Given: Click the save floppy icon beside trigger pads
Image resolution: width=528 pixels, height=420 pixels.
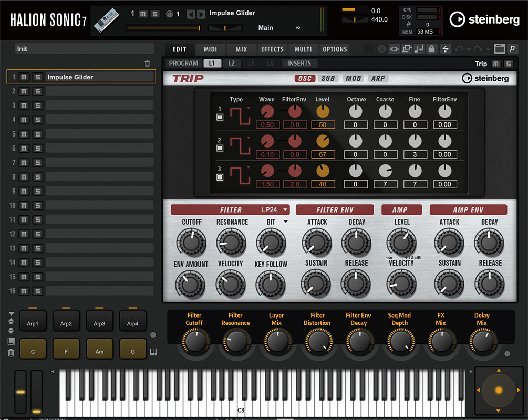Looking at the screenshot, I should 11,341.
